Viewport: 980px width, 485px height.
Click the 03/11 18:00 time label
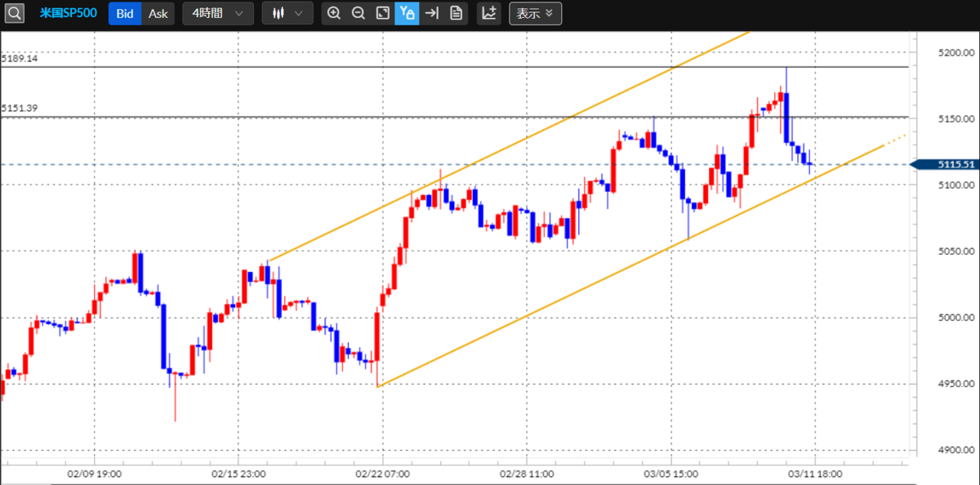click(x=815, y=473)
